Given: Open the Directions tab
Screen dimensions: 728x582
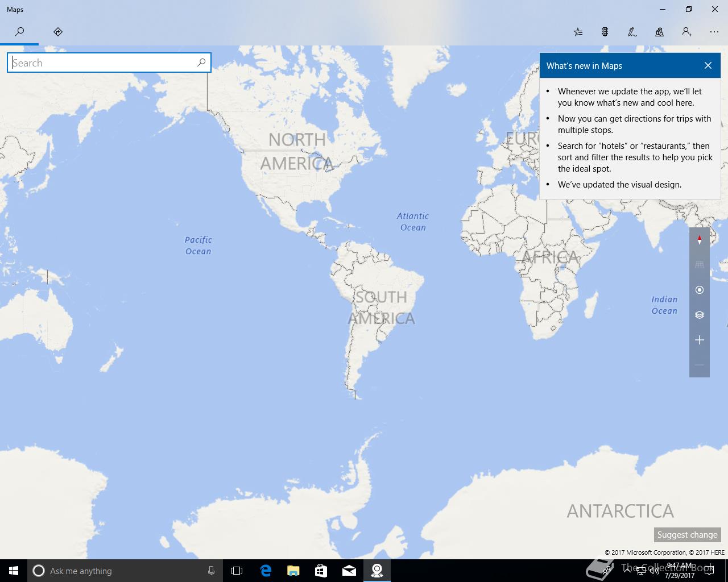Looking at the screenshot, I should [58, 32].
